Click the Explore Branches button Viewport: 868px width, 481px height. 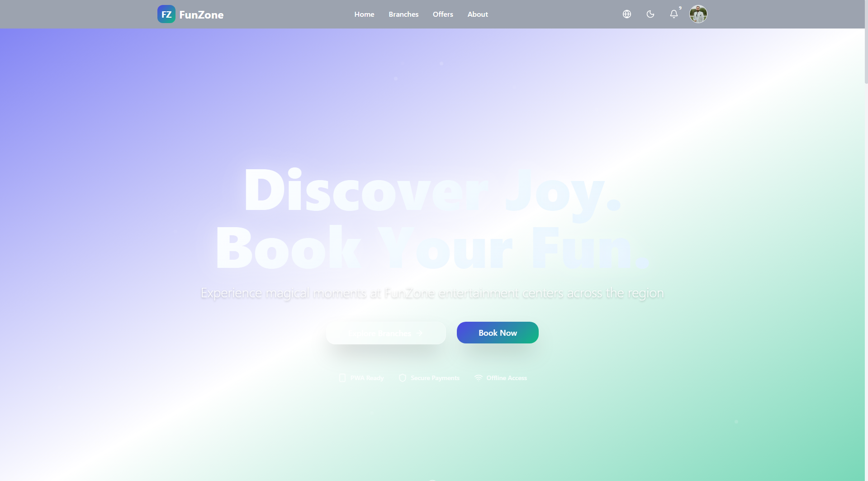pyautogui.click(x=385, y=333)
